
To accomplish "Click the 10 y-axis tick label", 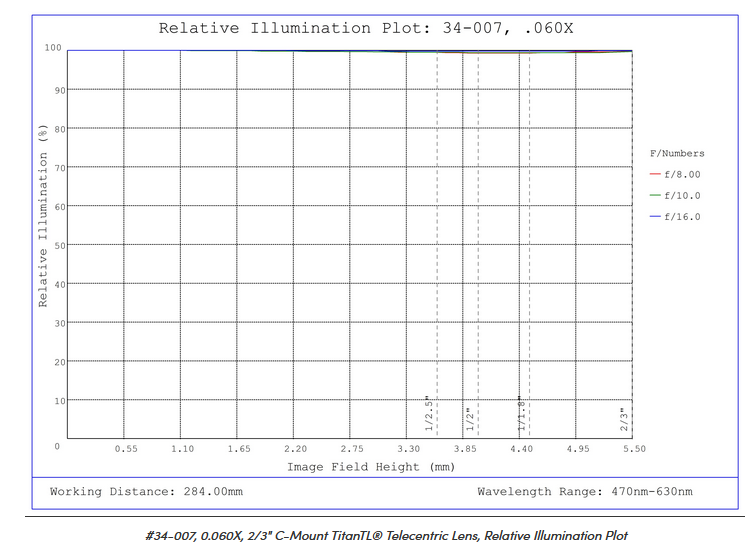I will point(56,400).
